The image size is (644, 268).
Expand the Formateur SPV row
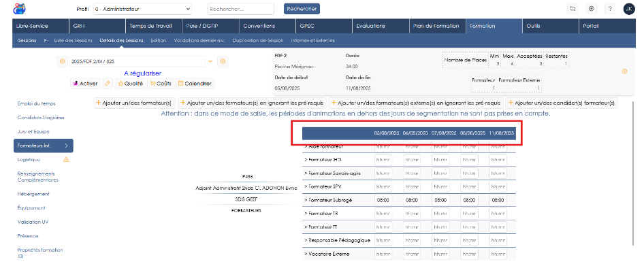323,186
